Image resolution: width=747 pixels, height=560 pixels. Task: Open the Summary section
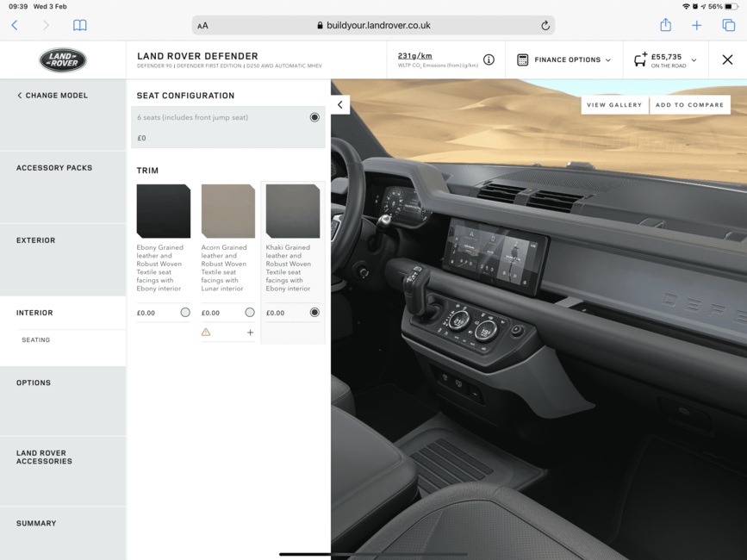(63, 533)
